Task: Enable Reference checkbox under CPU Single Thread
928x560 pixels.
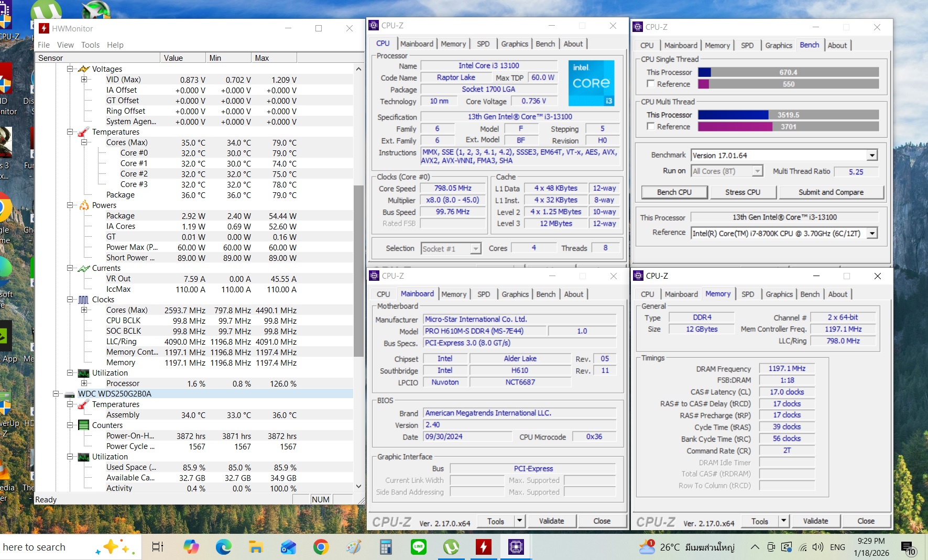Action: tap(650, 84)
